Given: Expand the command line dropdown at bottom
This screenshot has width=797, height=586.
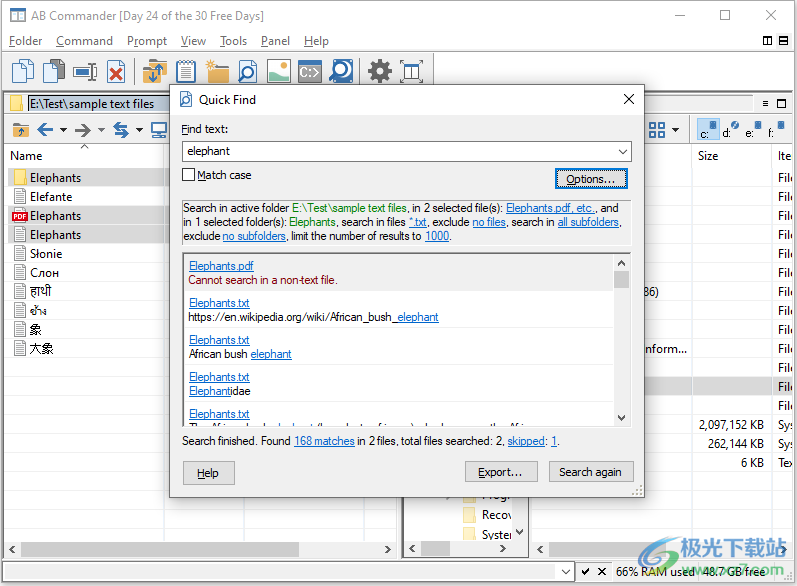Looking at the screenshot, I should [x=566, y=572].
